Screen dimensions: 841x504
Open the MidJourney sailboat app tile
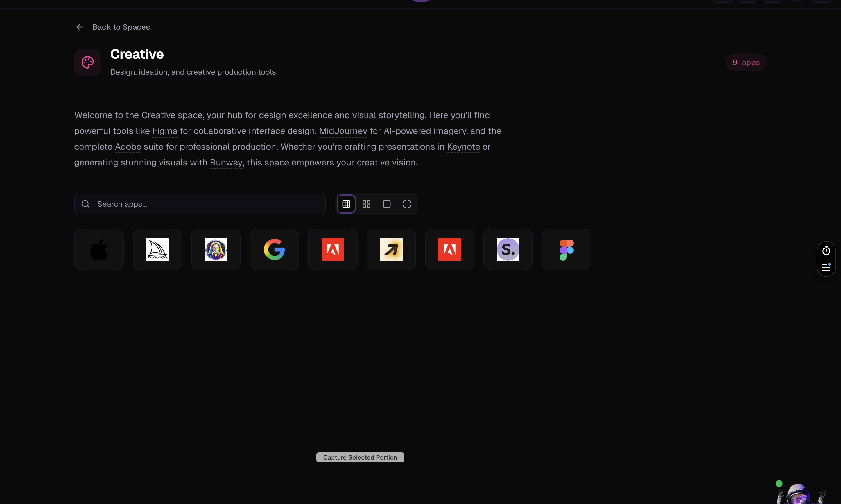157,249
